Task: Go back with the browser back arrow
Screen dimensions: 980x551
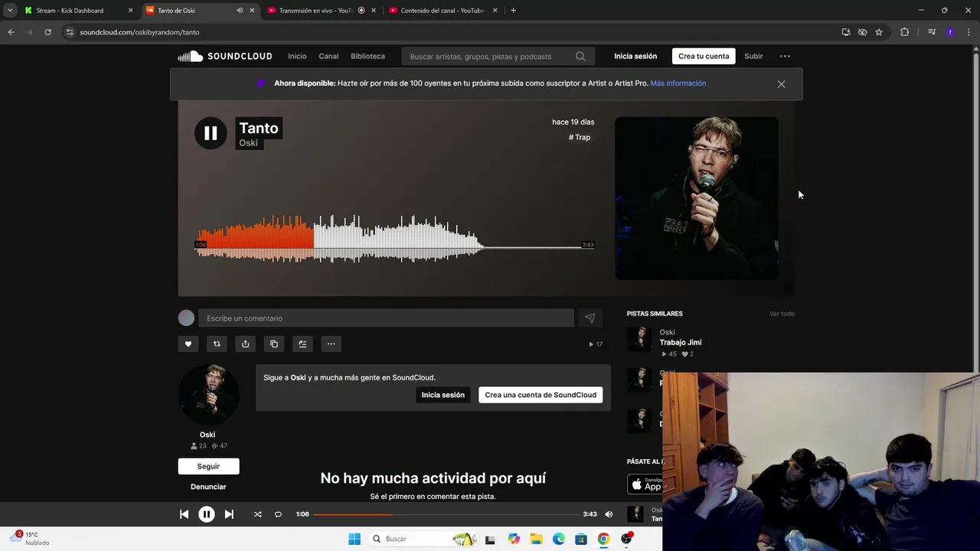Action: (x=11, y=32)
